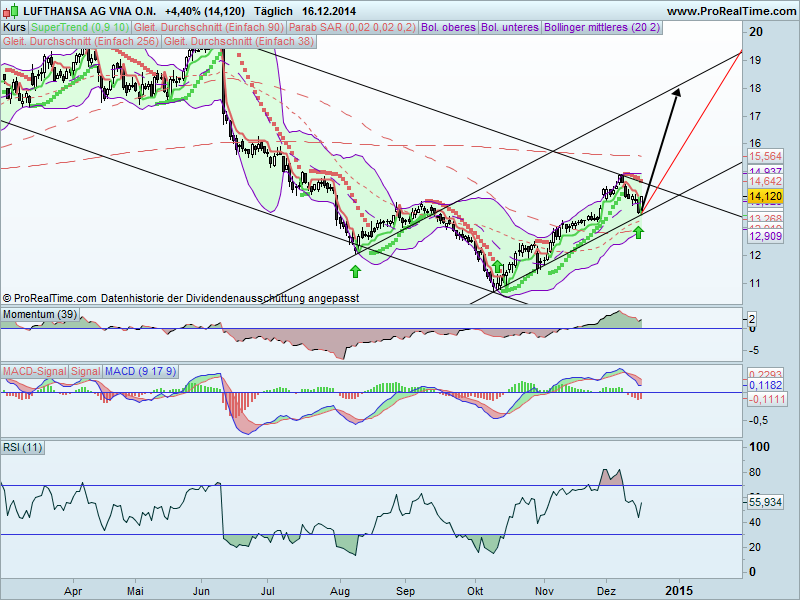The height and width of the screenshot is (600, 800).
Task: Select the Kurs indicator label
Action: click(14, 28)
